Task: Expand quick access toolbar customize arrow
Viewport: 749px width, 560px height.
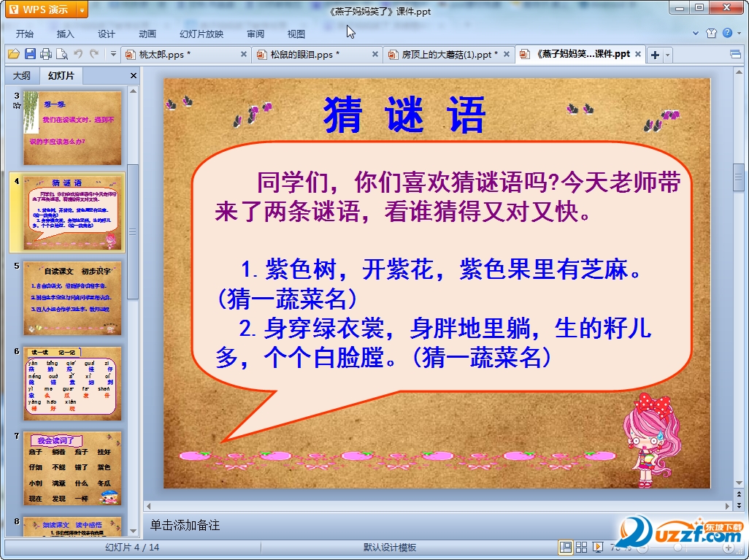Action: point(113,54)
